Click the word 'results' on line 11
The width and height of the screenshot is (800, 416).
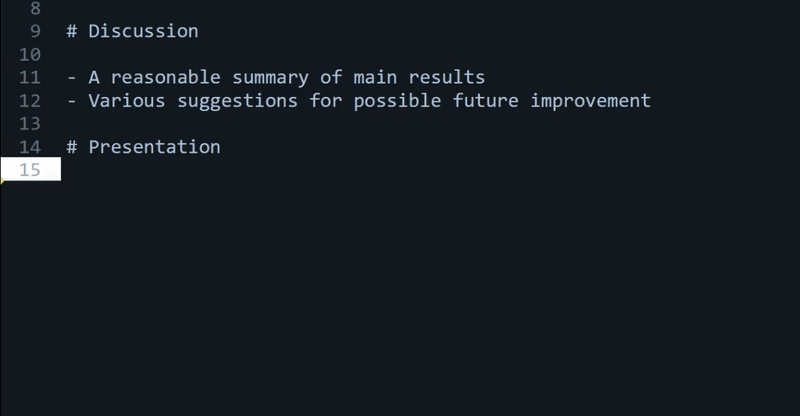446,78
